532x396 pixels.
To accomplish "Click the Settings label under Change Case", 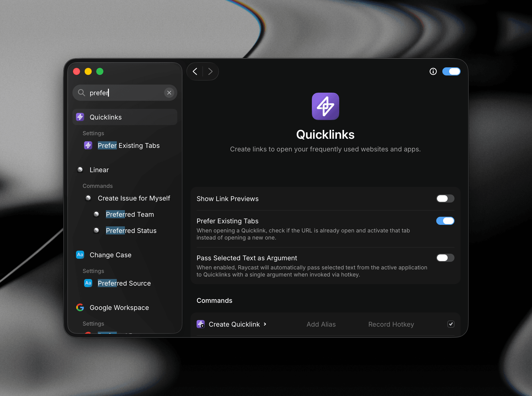I will point(93,271).
